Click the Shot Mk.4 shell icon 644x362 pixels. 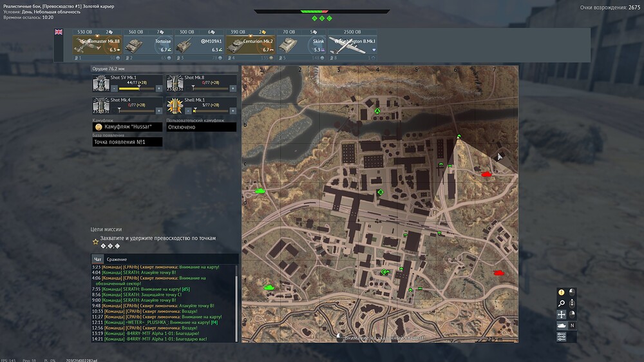click(100, 106)
